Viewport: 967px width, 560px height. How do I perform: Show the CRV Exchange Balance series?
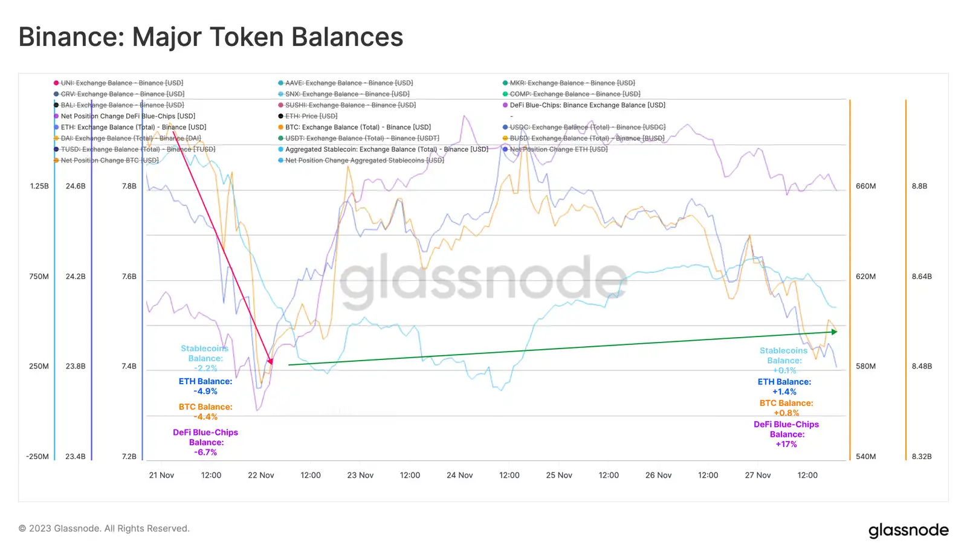[x=122, y=94]
